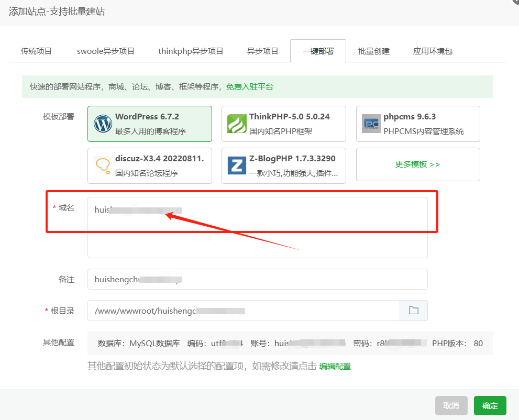Switch to the 批量创建 tab
Viewport: 519px width, 420px height.
[374, 51]
